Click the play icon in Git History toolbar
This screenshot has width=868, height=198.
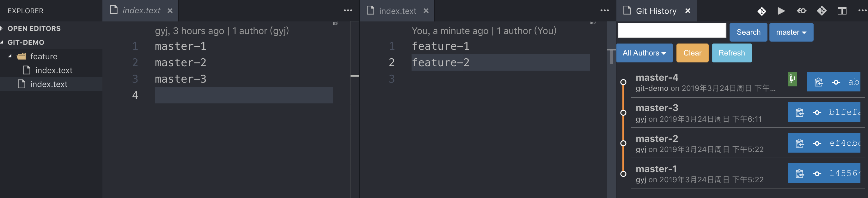tap(781, 11)
